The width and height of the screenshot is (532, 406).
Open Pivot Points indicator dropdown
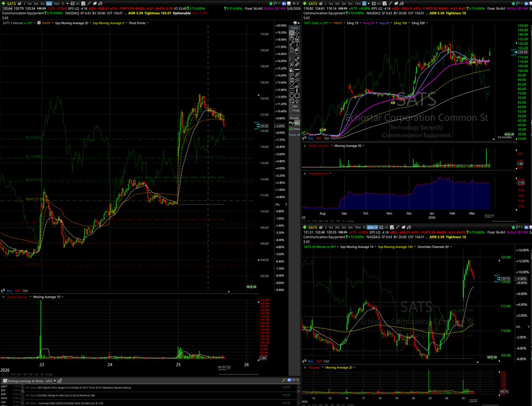[148, 23]
